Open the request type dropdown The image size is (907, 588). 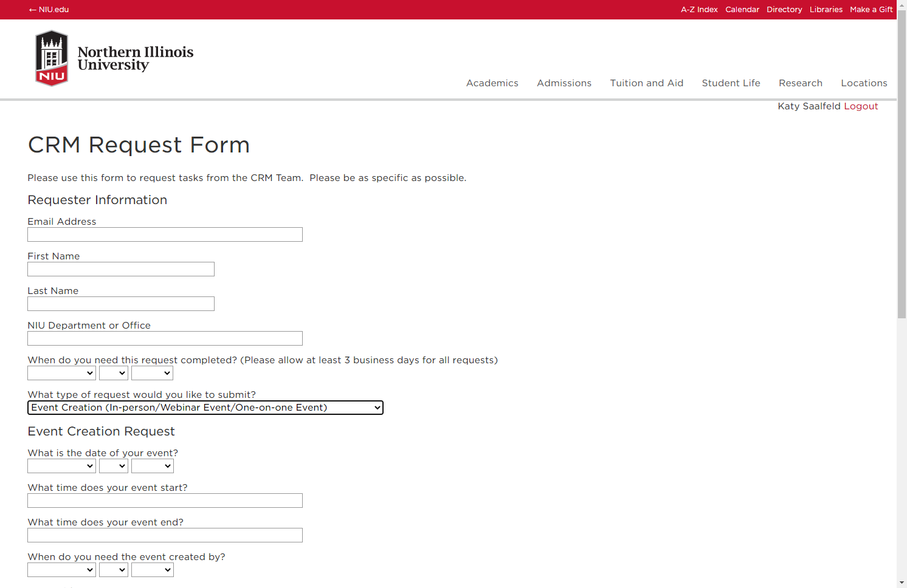(205, 408)
